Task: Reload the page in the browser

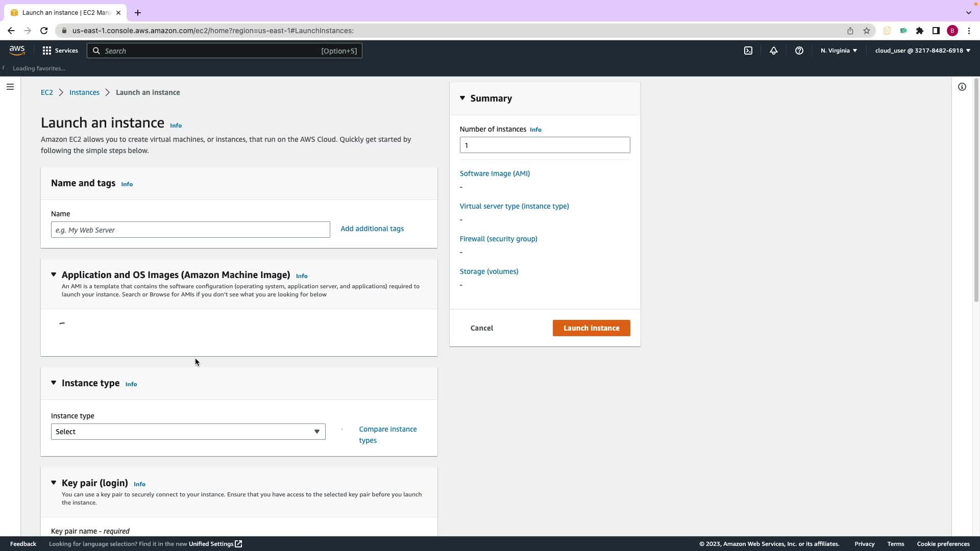Action: click(44, 31)
